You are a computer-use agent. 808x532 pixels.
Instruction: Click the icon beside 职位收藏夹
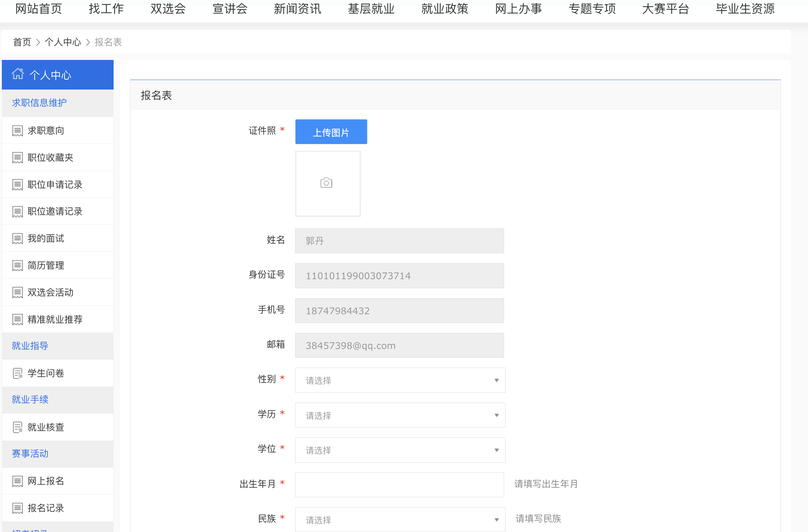point(18,158)
